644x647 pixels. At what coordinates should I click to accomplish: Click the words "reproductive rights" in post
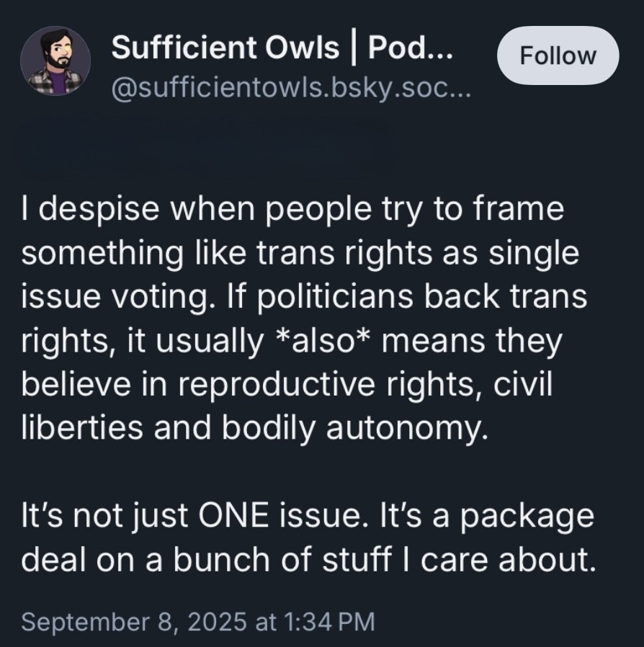pos(325,383)
